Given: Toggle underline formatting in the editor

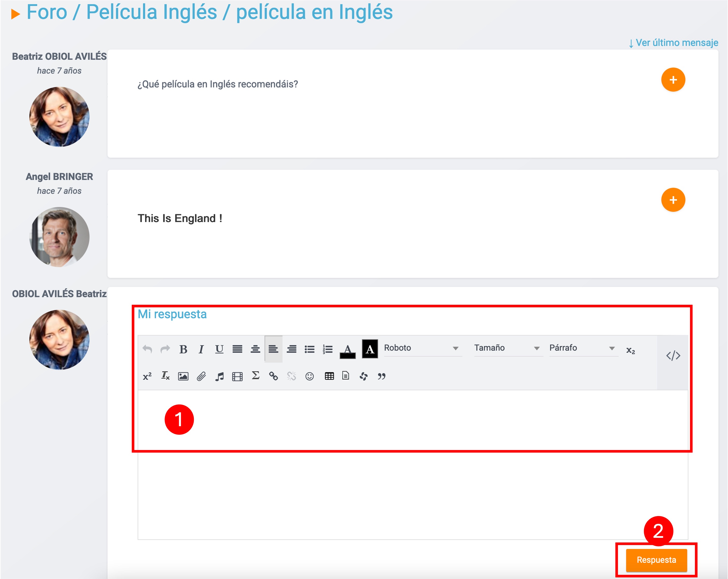Looking at the screenshot, I should (219, 350).
